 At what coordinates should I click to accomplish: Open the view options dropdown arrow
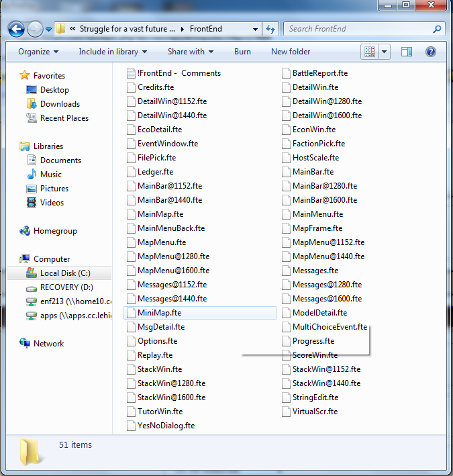click(x=385, y=52)
